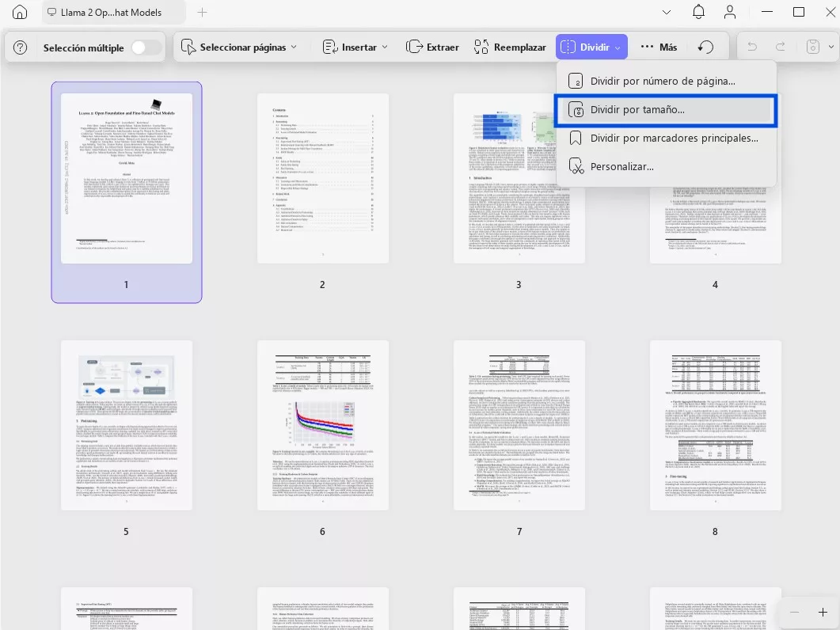Zoom out thumbnails with minus button
The height and width of the screenshot is (630, 840).
point(794,613)
